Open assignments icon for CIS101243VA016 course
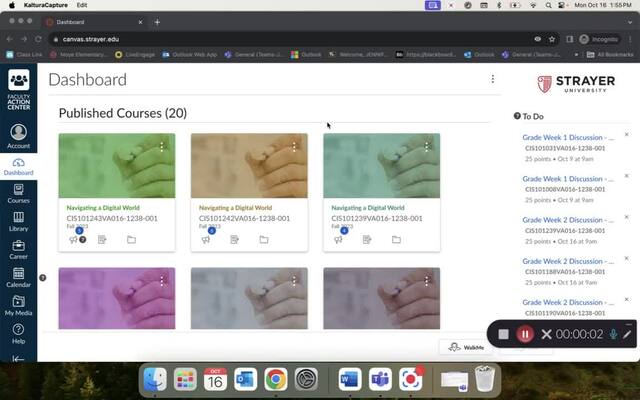 [102, 240]
